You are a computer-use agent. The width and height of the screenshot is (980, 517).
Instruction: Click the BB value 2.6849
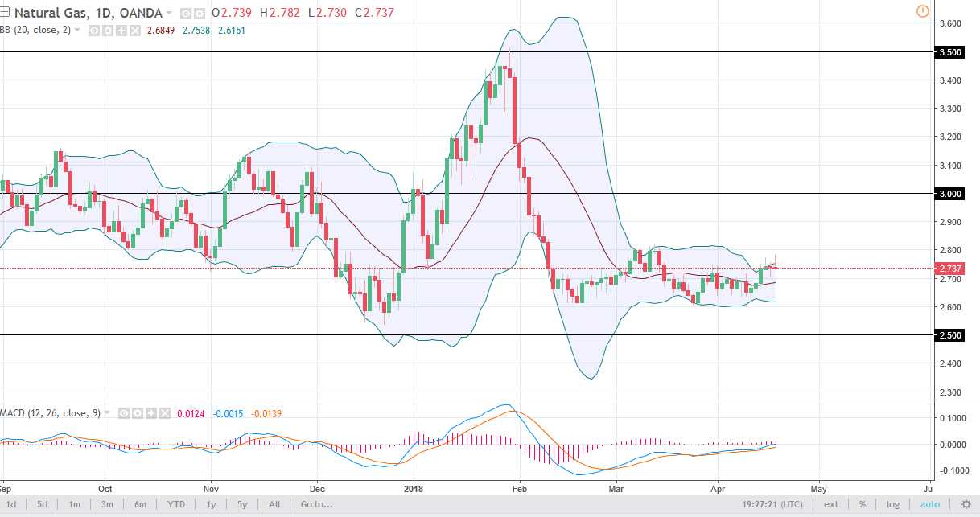(x=161, y=31)
